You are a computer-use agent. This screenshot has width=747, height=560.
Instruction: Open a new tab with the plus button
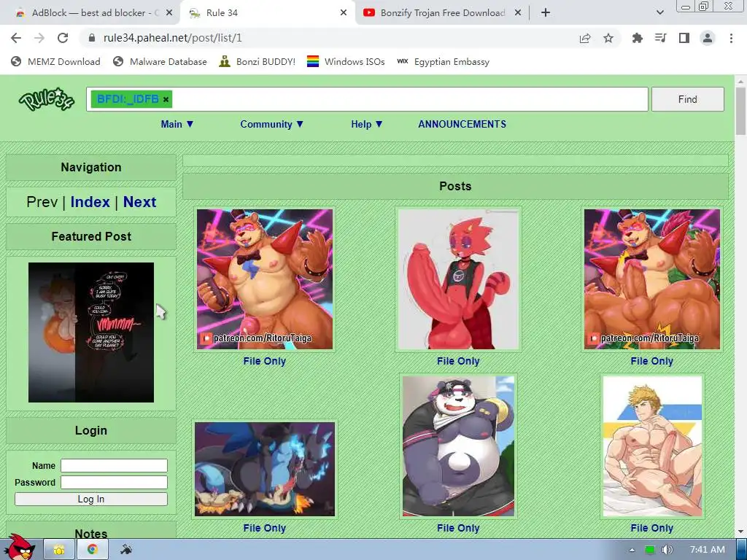click(x=546, y=13)
